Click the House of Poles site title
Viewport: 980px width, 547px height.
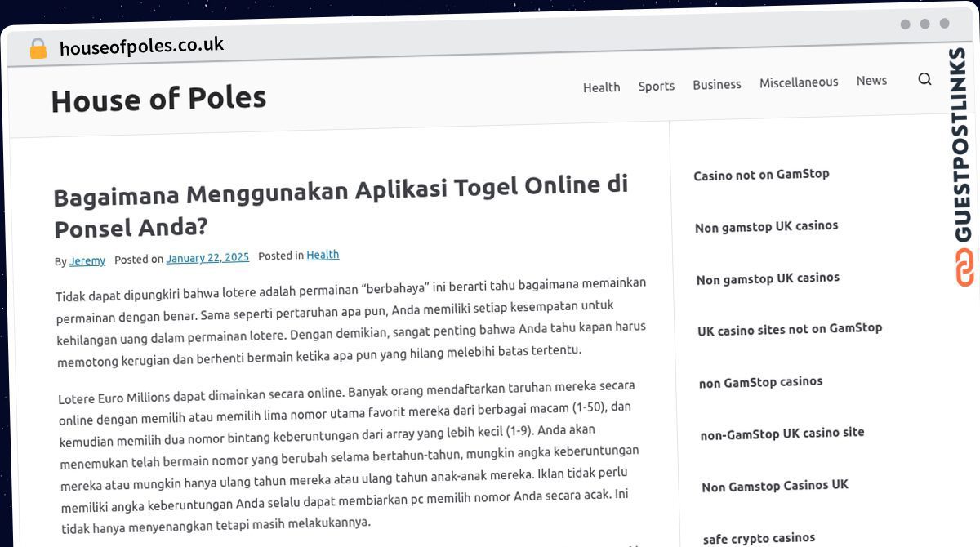[x=158, y=100]
